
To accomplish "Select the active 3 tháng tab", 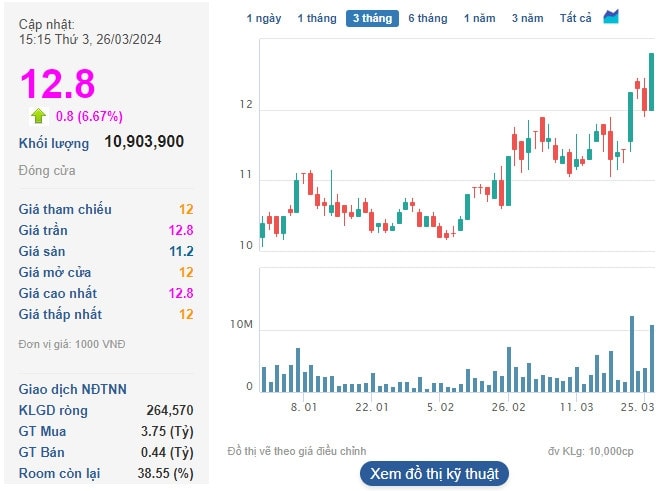I will pos(372,18).
